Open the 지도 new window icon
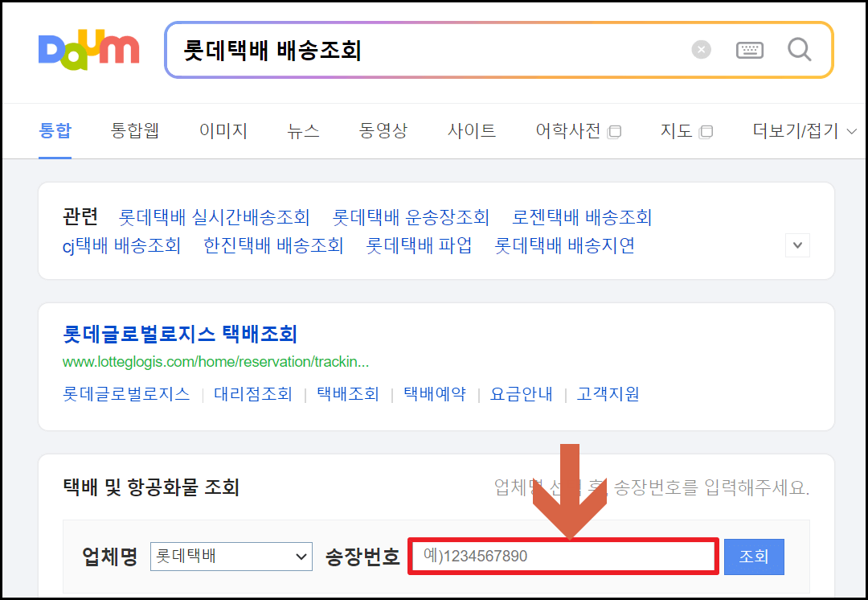Screen dimensions: 868x600 click(706, 132)
